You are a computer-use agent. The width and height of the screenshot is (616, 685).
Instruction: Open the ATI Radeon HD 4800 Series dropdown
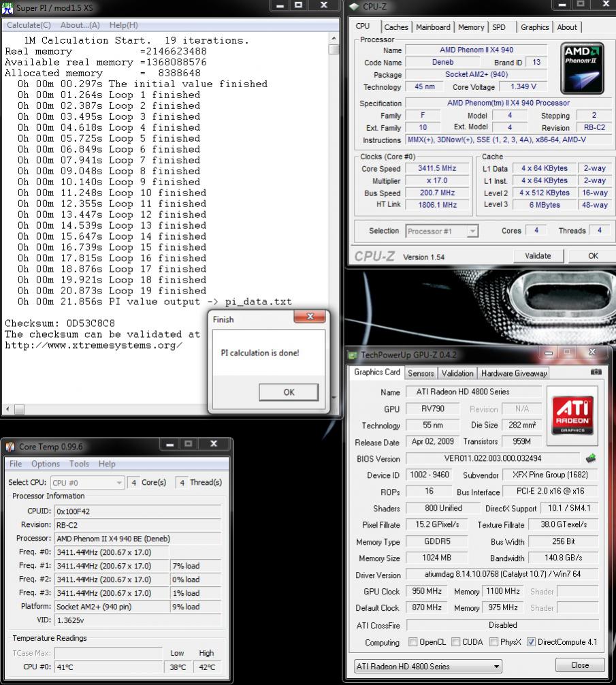(x=428, y=666)
